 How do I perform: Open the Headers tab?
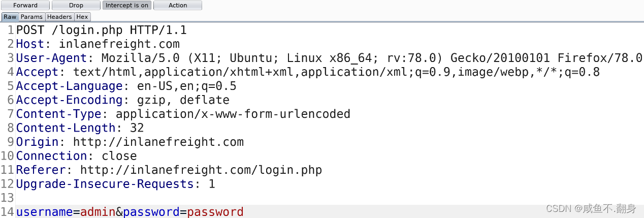59,17
